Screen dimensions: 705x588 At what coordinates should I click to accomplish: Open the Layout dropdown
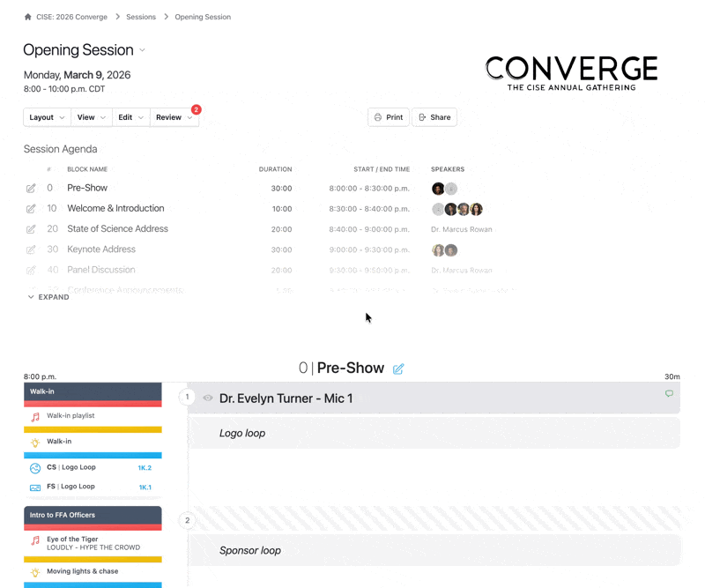[x=47, y=117]
